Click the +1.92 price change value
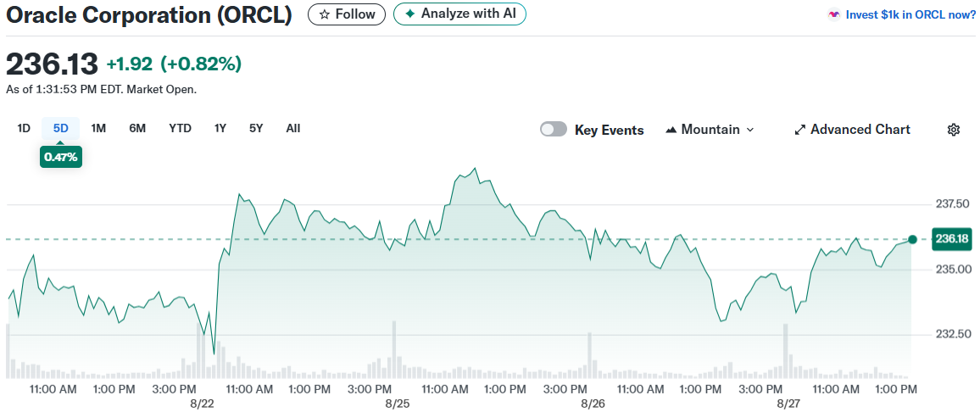980x412 pixels. [x=130, y=64]
